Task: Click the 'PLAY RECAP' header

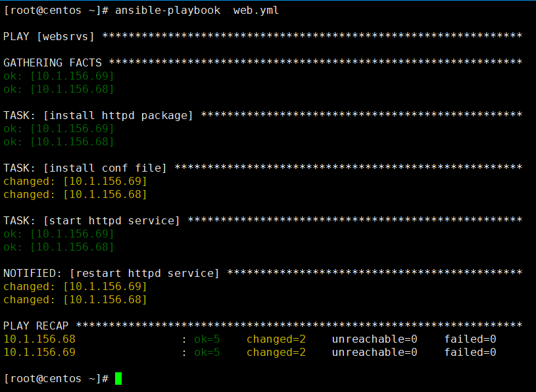Action: point(36,326)
